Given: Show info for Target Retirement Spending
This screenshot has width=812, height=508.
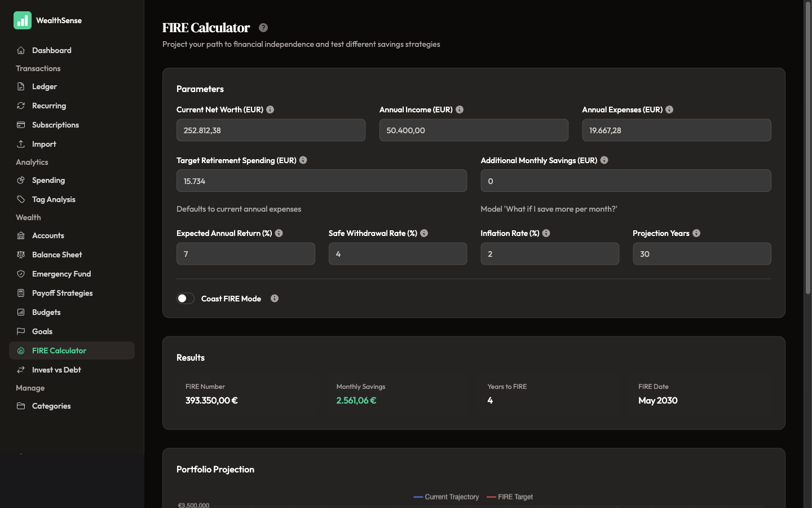Looking at the screenshot, I should coord(303,160).
